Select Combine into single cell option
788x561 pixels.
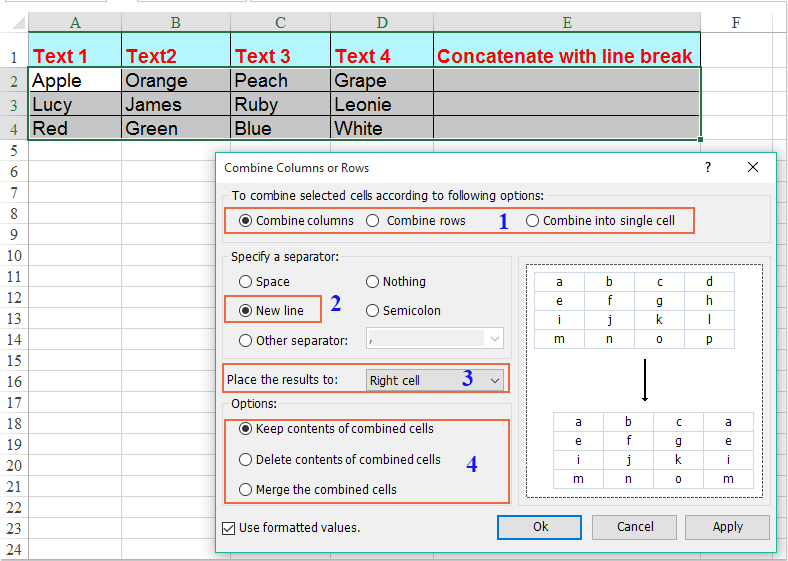tap(532, 220)
